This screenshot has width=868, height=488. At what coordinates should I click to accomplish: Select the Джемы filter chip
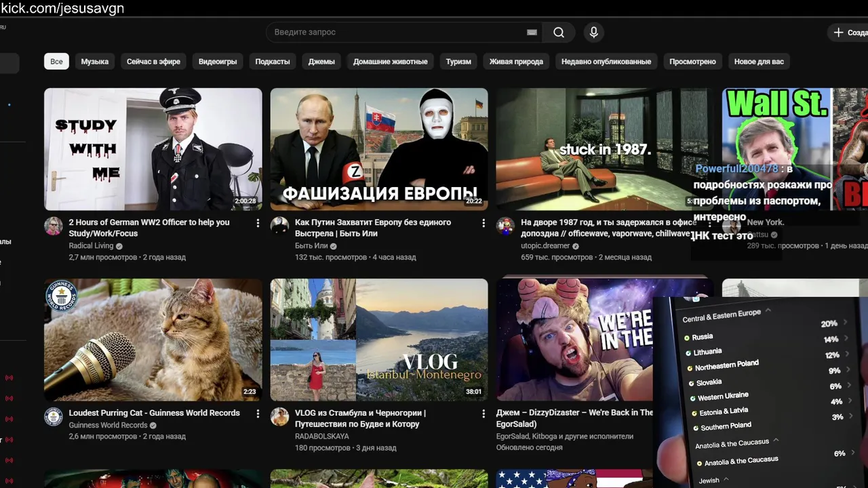[x=321, y=62]
